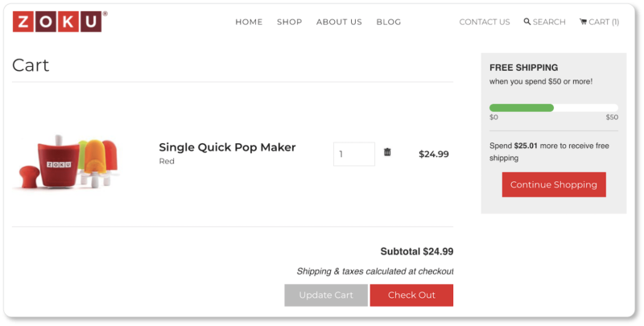
Task: Click the $24.99 item price
Action: click(434, 154)
